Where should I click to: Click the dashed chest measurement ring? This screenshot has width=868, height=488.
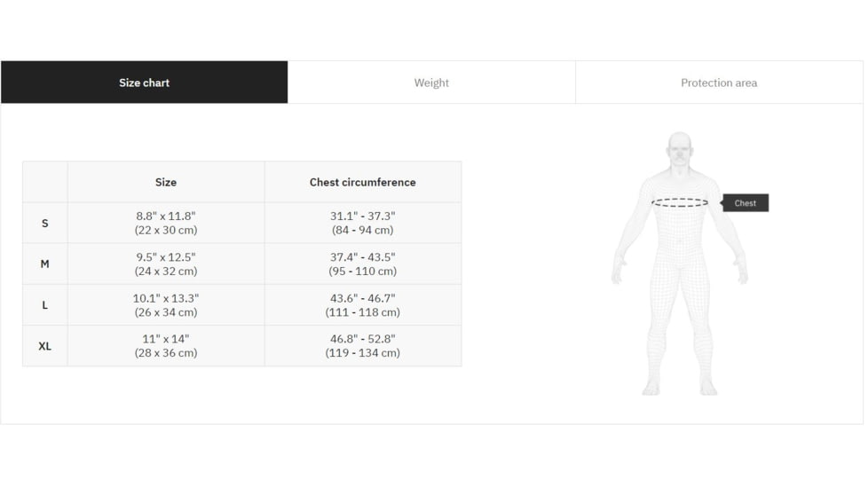pos(680,203)
